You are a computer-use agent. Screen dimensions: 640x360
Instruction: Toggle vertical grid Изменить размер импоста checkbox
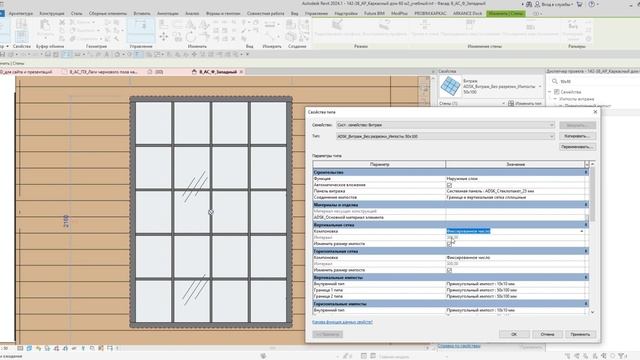pyautogui.click(x=449, y=244)
